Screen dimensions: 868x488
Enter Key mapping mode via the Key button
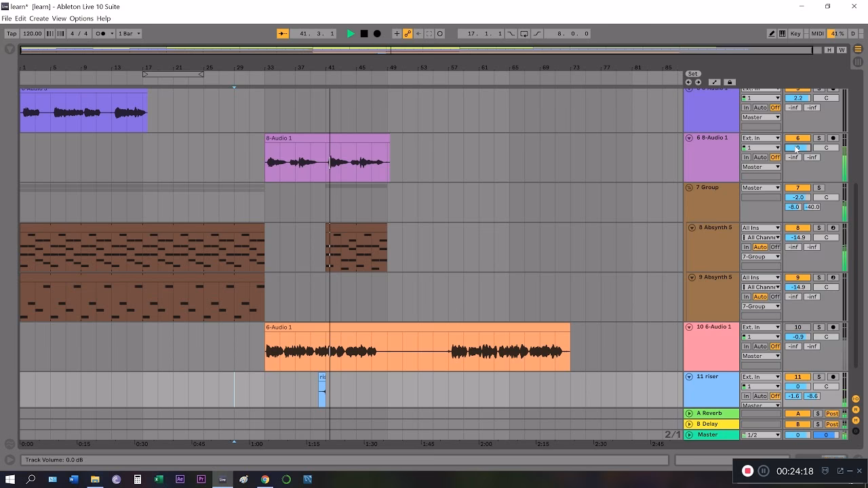click(795, 33)
